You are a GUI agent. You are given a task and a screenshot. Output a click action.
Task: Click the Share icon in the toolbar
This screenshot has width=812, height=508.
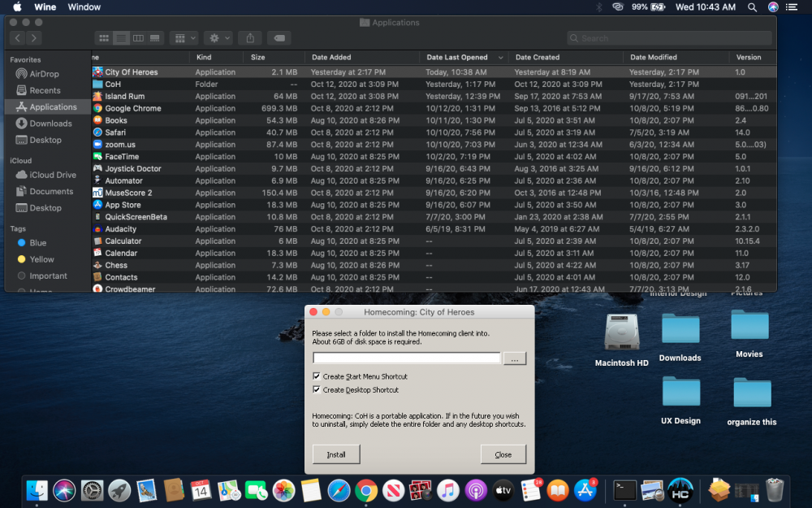pos(251,37)
